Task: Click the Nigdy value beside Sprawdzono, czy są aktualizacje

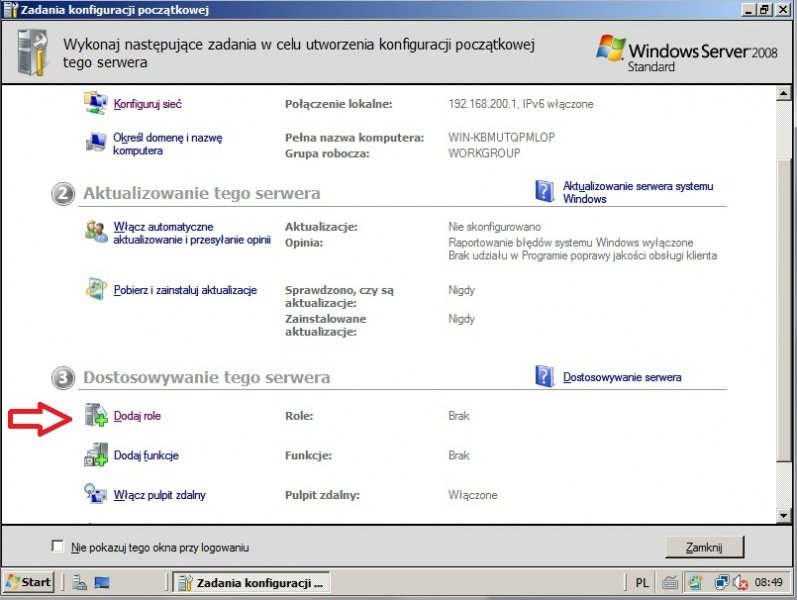Action: tap(461, 290)
